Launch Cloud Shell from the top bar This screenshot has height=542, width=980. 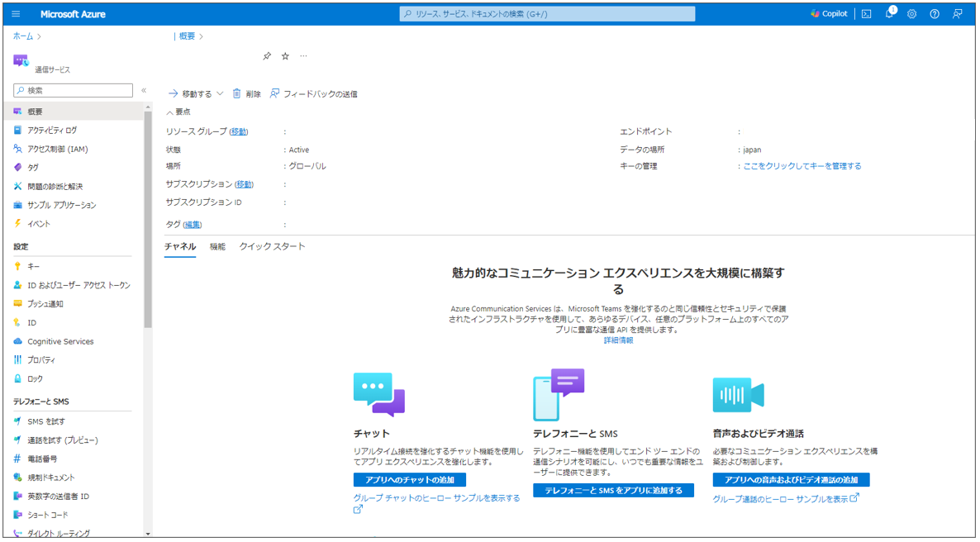tap(866, 14)
